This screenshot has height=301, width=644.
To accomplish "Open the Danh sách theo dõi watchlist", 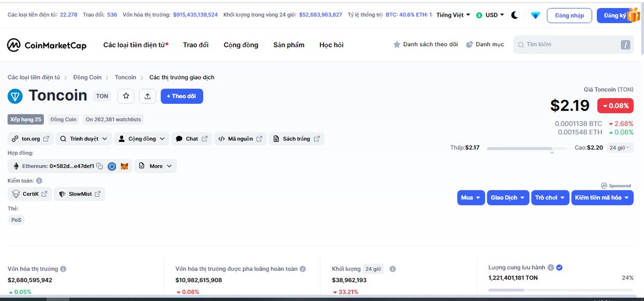I will [x=426, y=44].
